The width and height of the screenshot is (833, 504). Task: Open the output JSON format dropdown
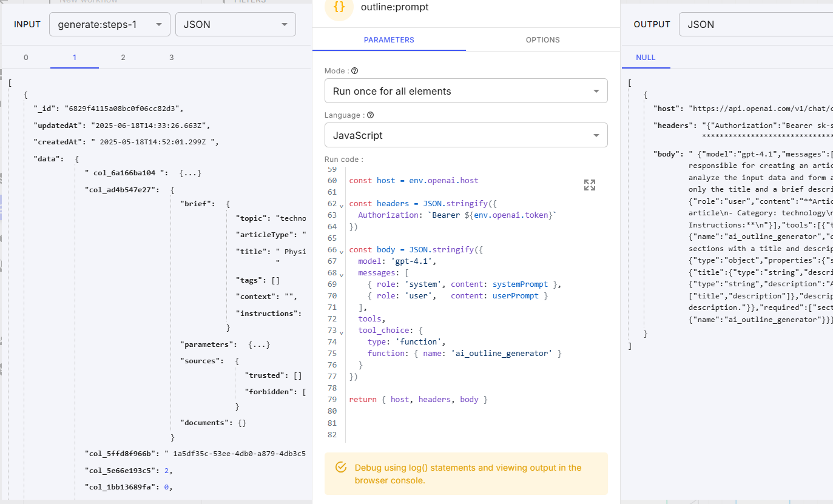tap(755, 24)
